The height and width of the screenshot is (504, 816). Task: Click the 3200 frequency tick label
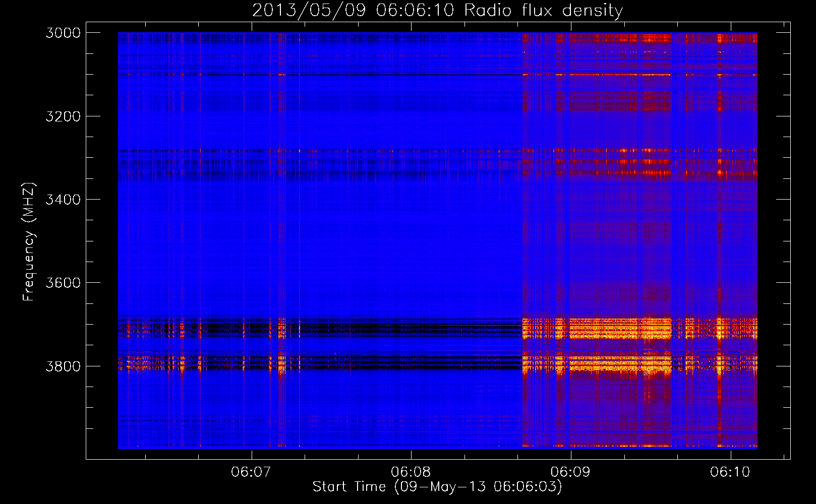tap(63, 116)
